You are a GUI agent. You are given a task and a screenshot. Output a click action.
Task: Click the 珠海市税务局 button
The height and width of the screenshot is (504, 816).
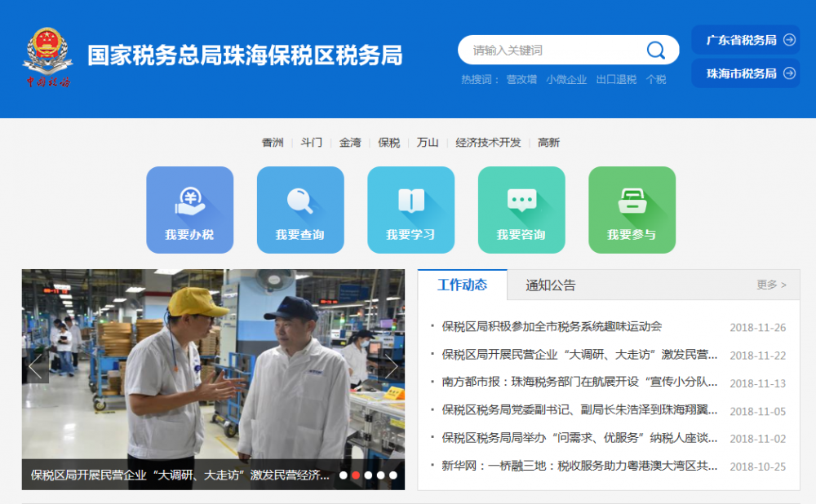(745, 73)
